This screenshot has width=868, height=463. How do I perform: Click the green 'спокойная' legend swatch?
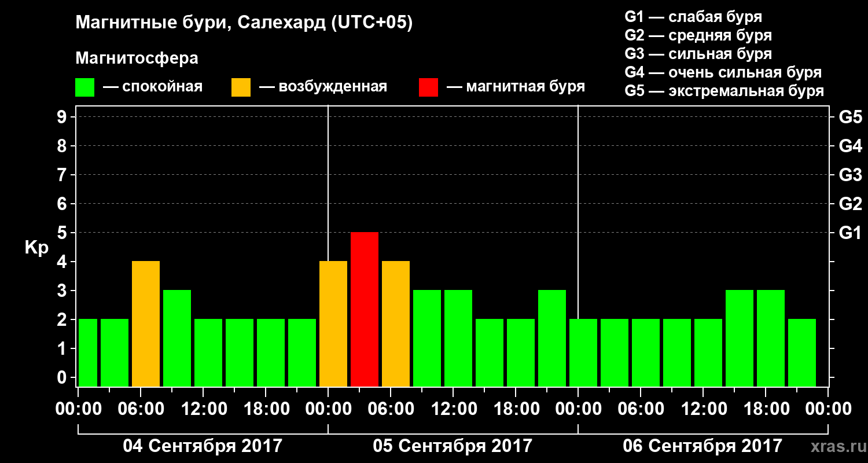pos(84,87)
